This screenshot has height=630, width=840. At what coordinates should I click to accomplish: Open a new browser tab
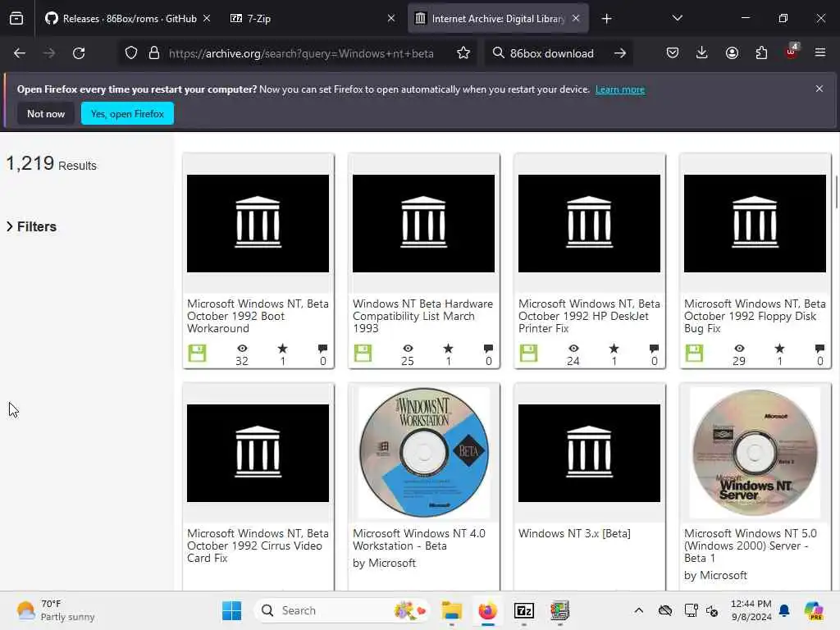(x=606, y=19)
